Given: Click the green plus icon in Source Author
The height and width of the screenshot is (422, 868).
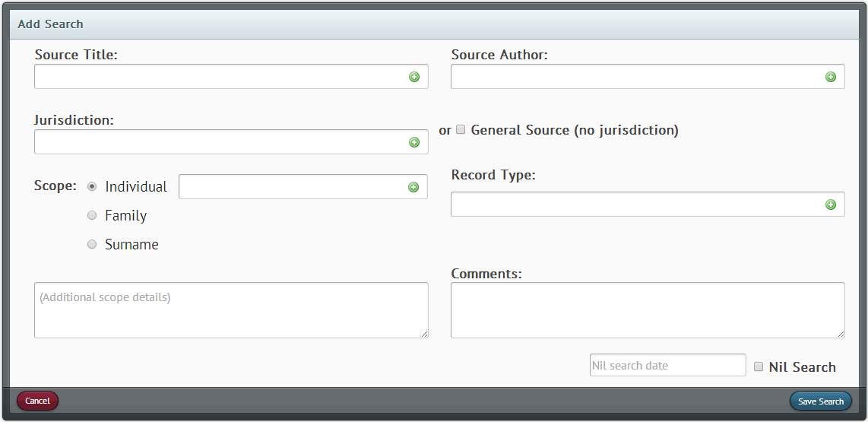Looking at the screenshot, I should click(830, 77).
